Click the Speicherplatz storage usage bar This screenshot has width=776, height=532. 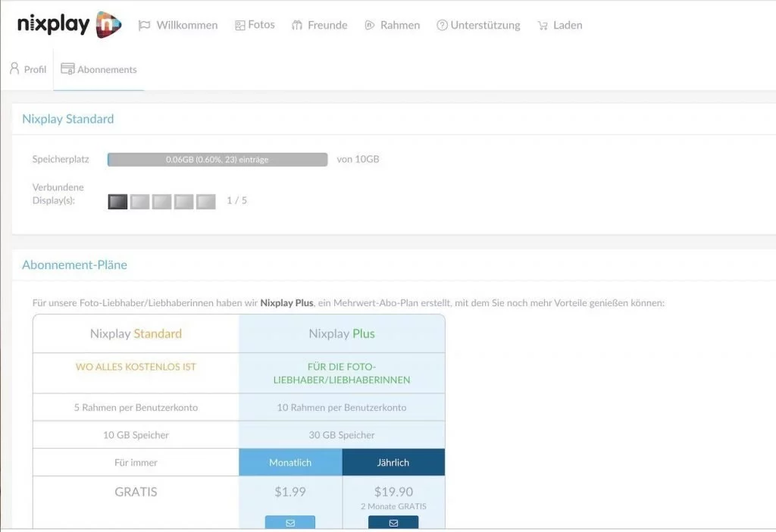(x=217, y=159)
